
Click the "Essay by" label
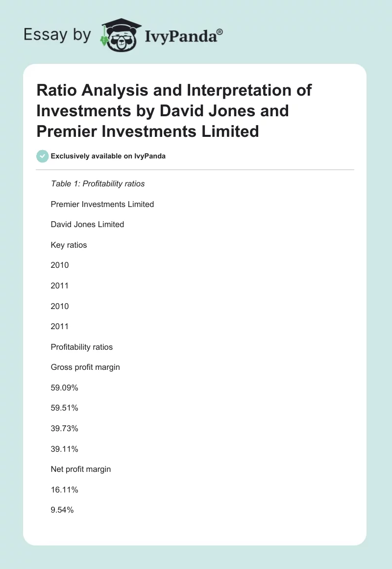pyautogui.click(x=57, y=35)
